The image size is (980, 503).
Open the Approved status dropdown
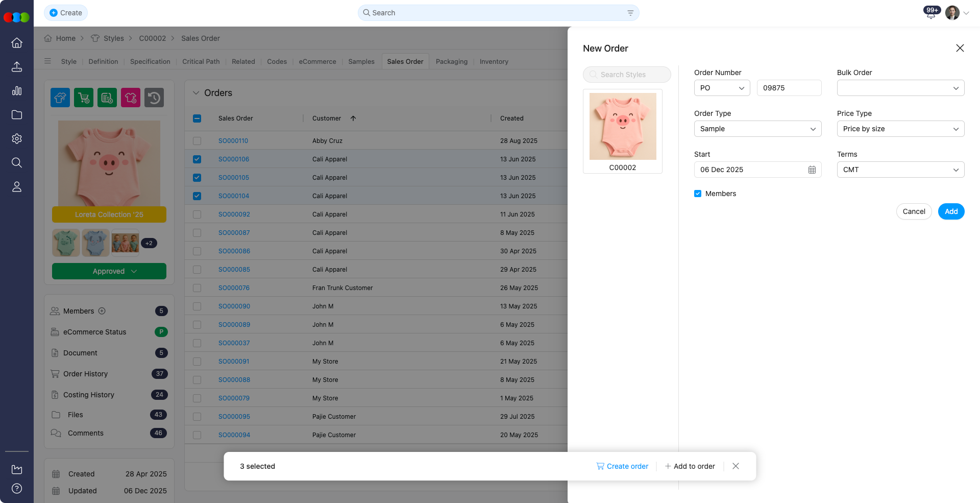coord(109,271)
